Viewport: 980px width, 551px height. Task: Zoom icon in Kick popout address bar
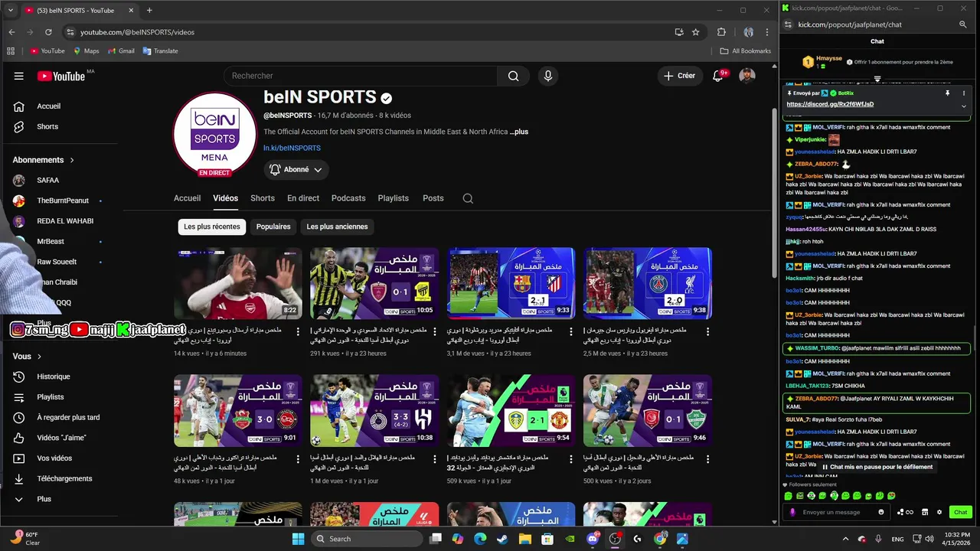(963, 24)
